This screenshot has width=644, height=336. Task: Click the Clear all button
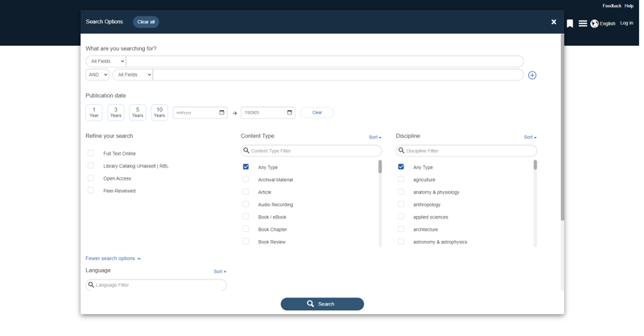146,22
